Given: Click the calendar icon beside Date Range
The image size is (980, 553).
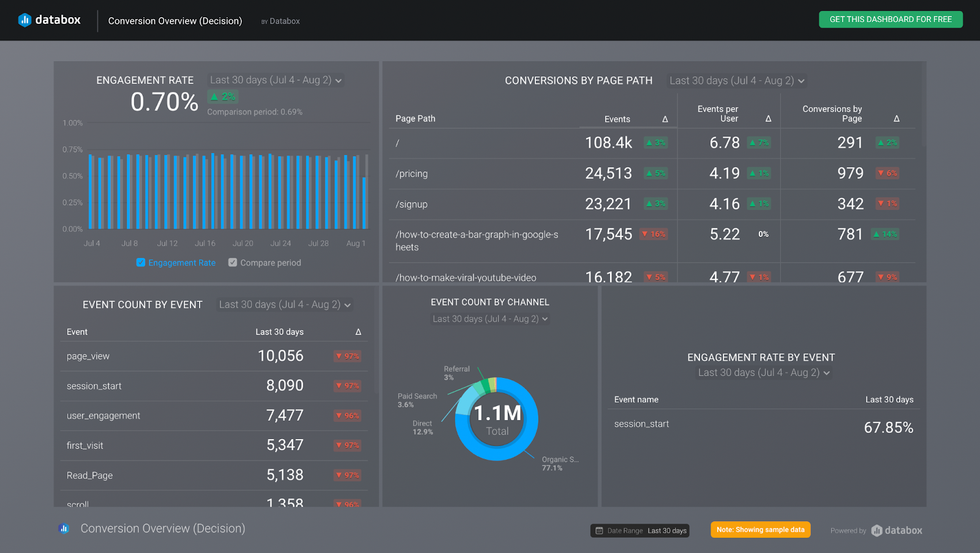Looking at the screenshot, I should pyautogui.click(x=600, y=531).
